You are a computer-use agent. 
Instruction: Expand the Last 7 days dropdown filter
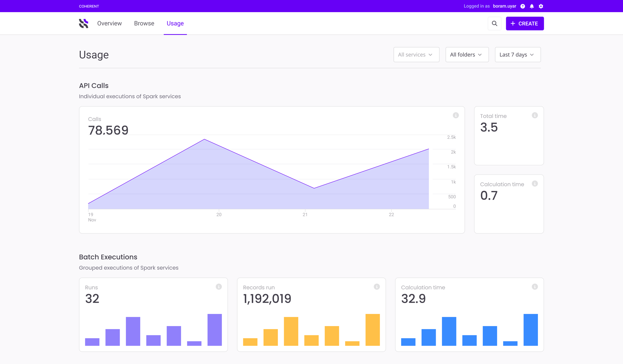[517, 54]
